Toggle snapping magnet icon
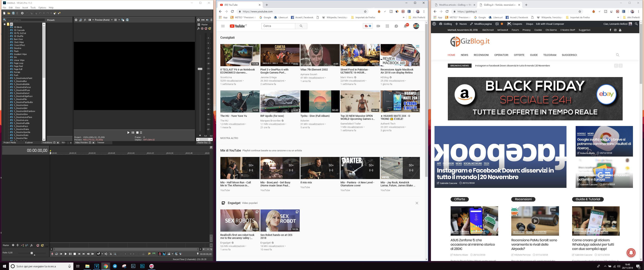This screenshot has width=644, height=270. point(160,254)
